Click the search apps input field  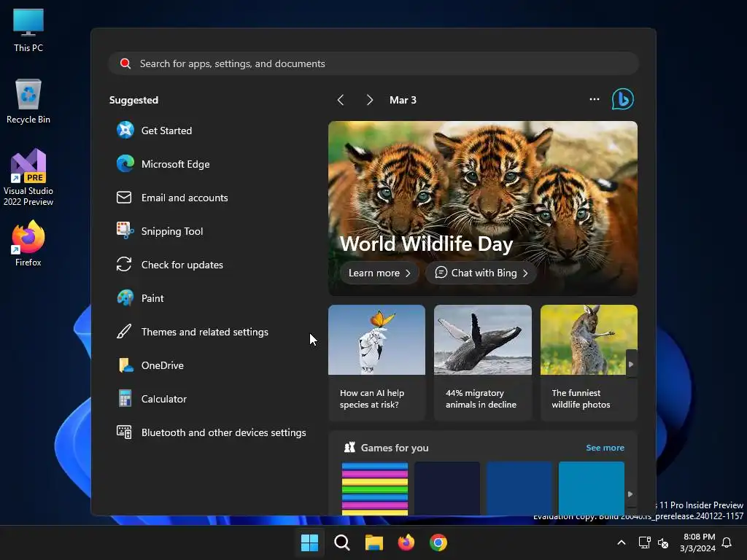coord(373,63)
